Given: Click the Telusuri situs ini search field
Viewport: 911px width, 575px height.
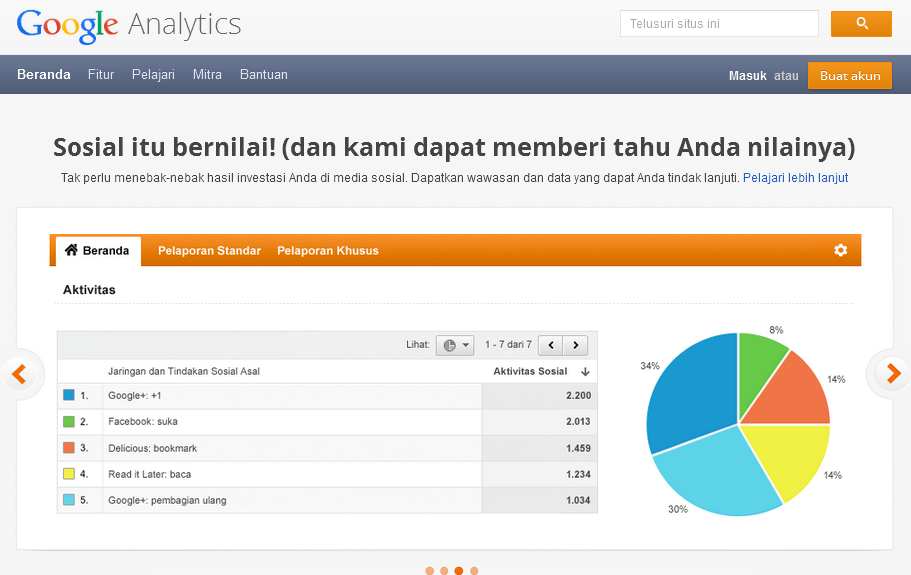Looking at the screenshot, I should tap(719, 24).
